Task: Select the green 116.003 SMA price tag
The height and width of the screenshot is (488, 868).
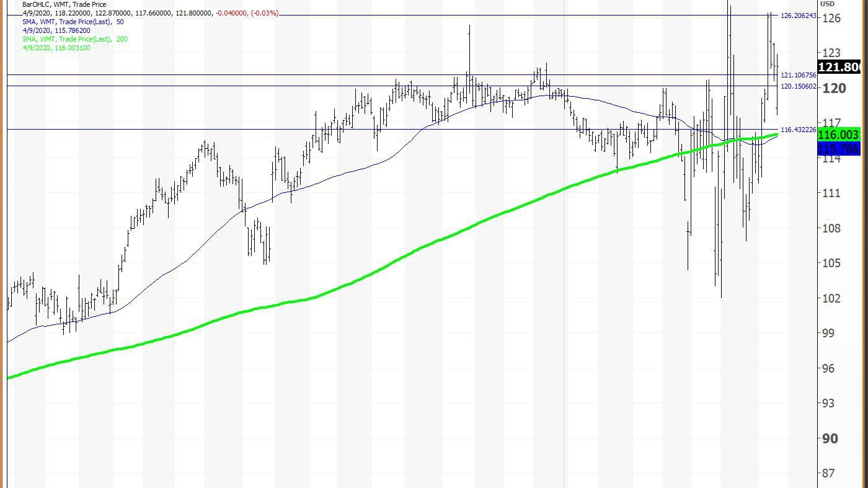Action: (x=839, y=135)
